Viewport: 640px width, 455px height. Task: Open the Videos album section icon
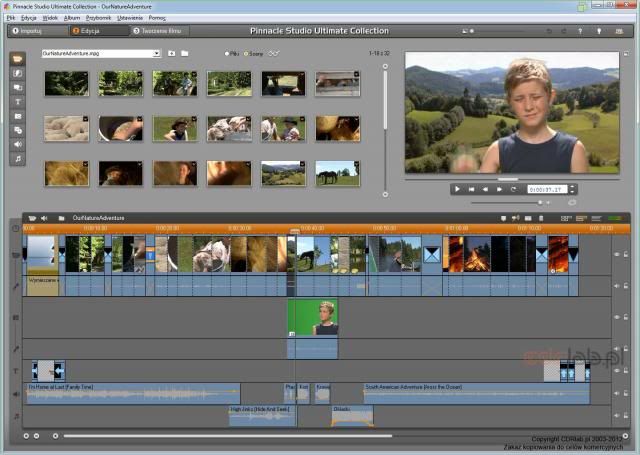pos(18,59)
